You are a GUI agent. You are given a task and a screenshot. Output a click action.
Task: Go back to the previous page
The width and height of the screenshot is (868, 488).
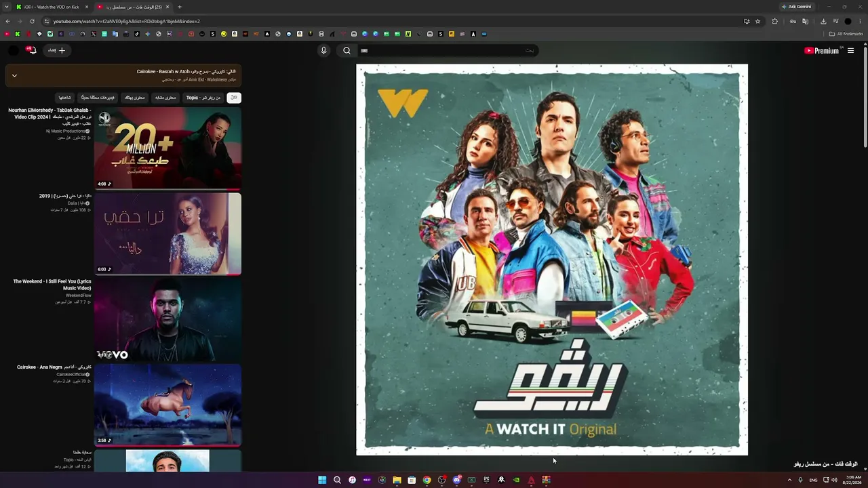tap(7, 21)
